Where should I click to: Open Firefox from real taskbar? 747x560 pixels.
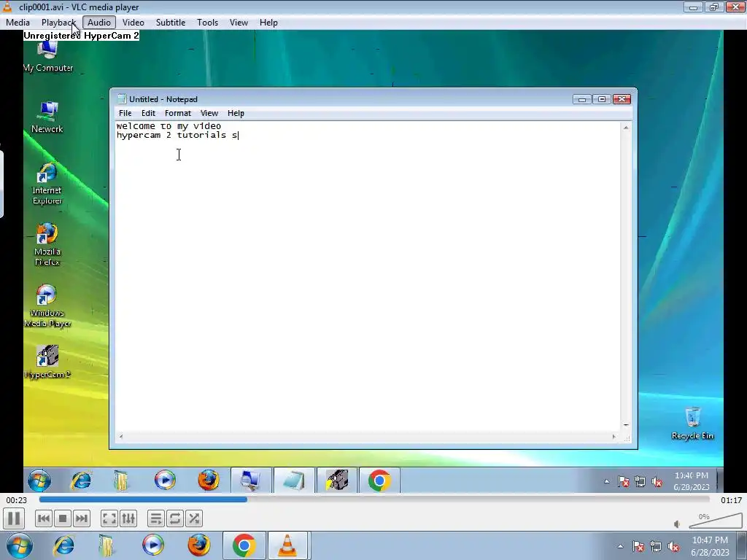click(x=198, y=545)
